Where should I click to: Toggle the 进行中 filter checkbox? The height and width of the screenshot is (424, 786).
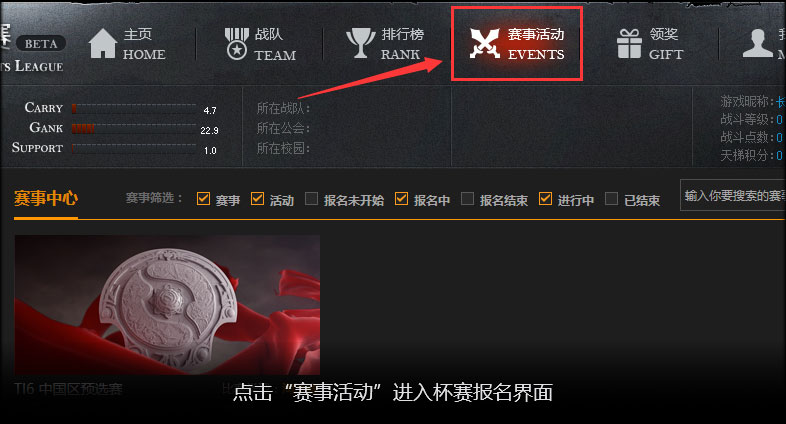click(x=545, y=198)
